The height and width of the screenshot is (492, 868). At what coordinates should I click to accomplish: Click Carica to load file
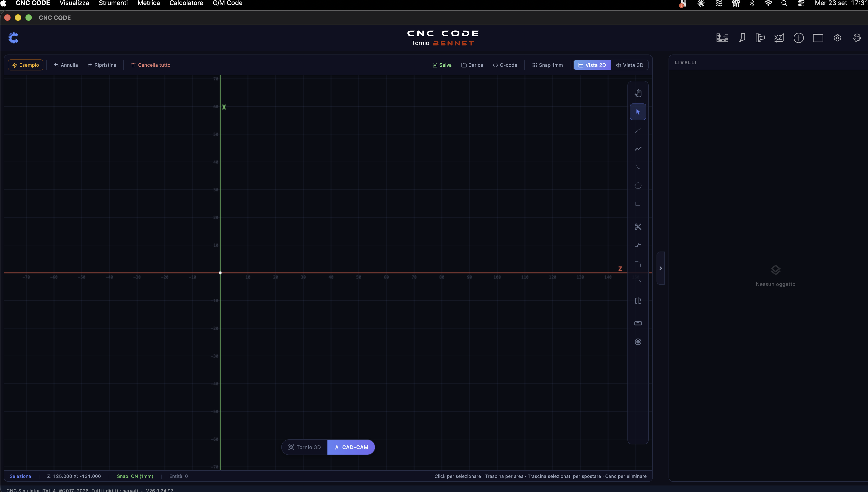[x=472, y=65]
